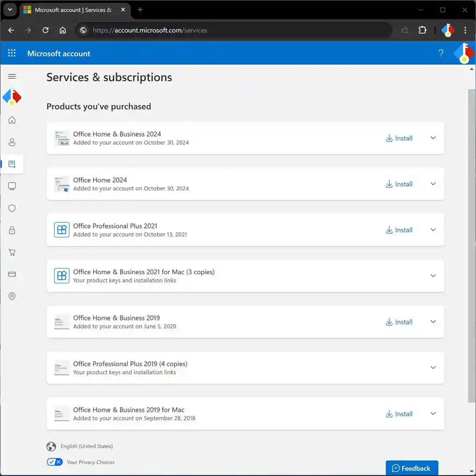The height and width of the screenshot is (476, 476).
Task: Go to Home in left sidebar
Action: pyautogui.click(x=12, y=120)
